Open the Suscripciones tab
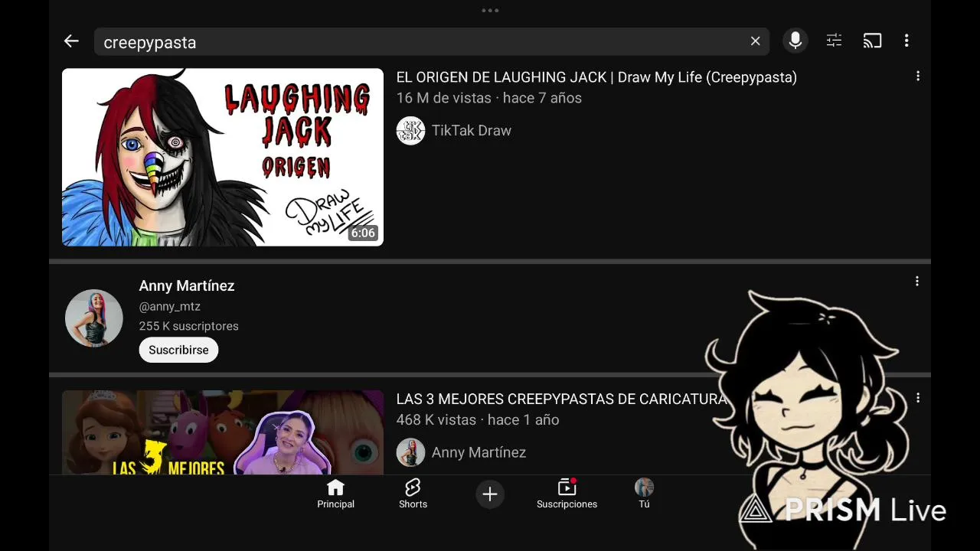Image resolution: width=980 pixels, height=551 pixels. click(567, 494)
